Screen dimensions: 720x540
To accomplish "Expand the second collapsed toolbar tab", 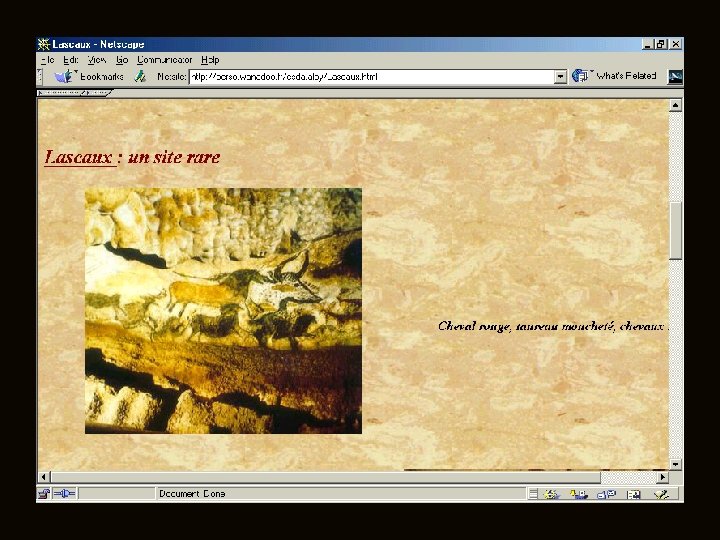I will pyautogui.click(x=98, y=93).
